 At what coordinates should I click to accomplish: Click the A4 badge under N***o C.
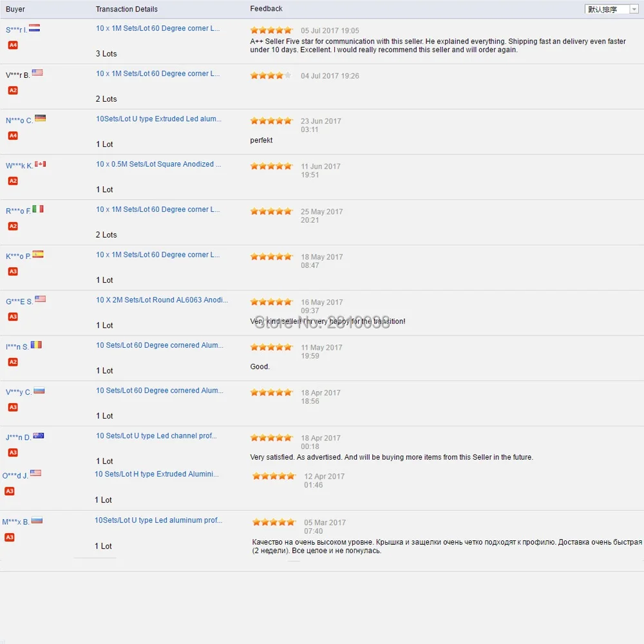point(13,135)
